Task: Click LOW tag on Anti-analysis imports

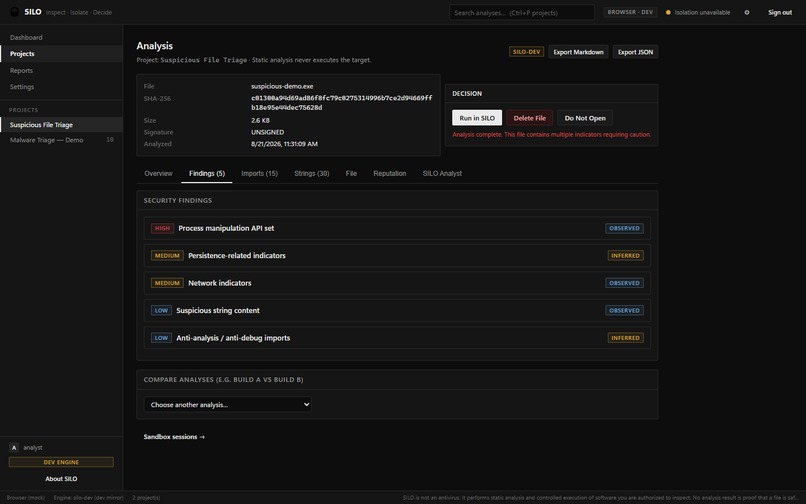Action: coord(161,338)
